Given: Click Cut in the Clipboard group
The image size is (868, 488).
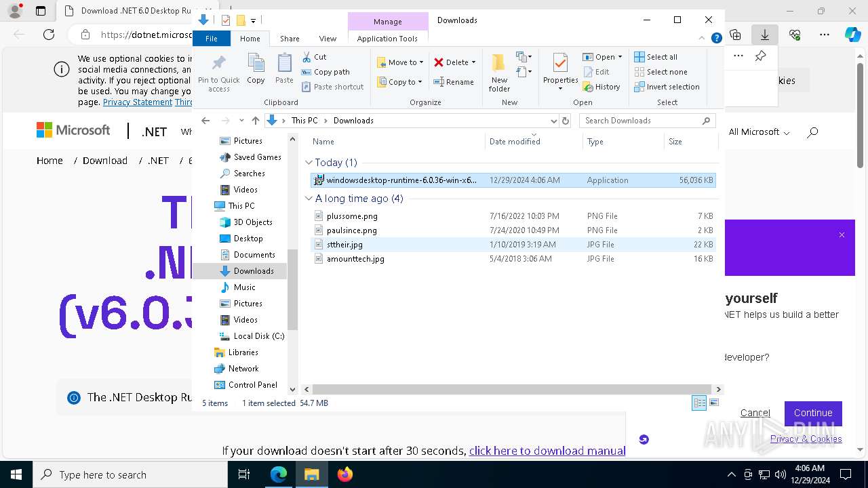Looking at the screenshot, I should pos(314,57).
